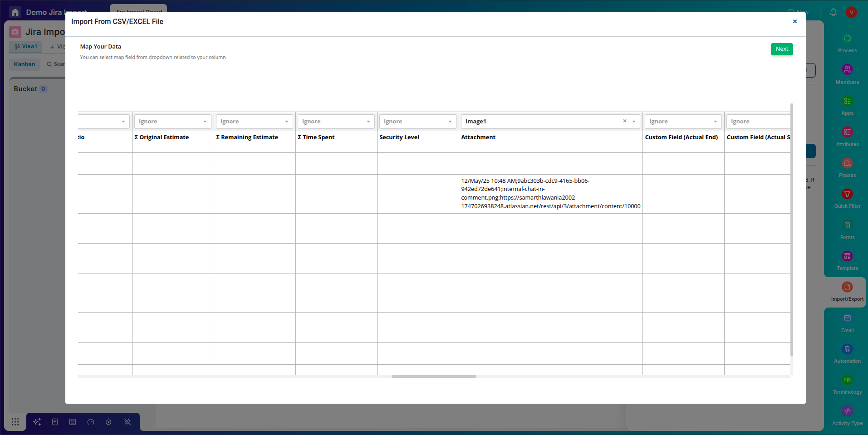
Task: Click the Custom Field (Actual End) header
Action: coord(682,137)
